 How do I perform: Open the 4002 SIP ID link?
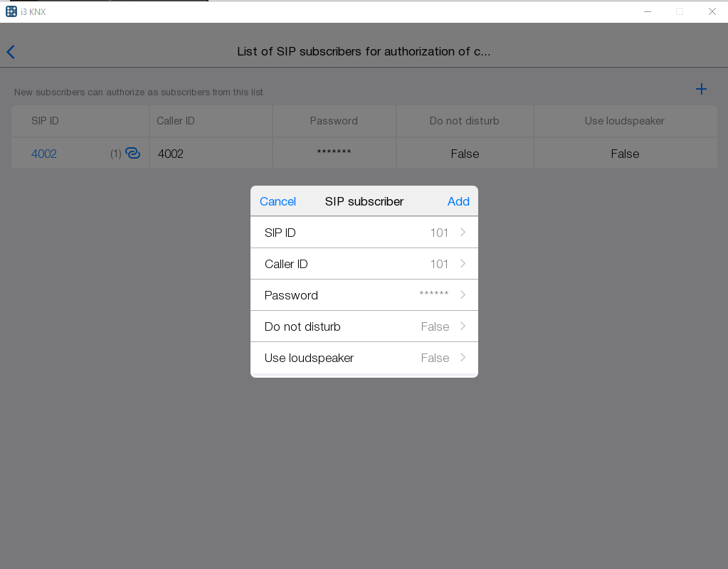coord(44,154)
